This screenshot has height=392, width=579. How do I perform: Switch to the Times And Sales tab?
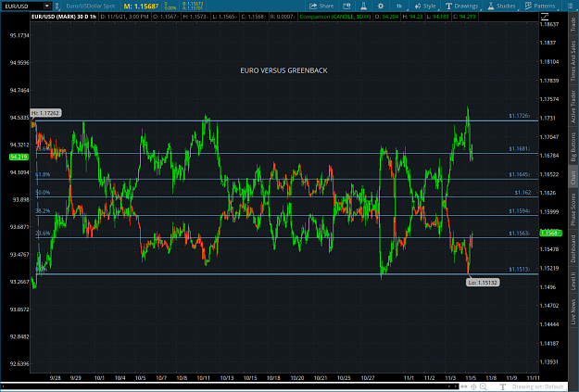(573, 61)
